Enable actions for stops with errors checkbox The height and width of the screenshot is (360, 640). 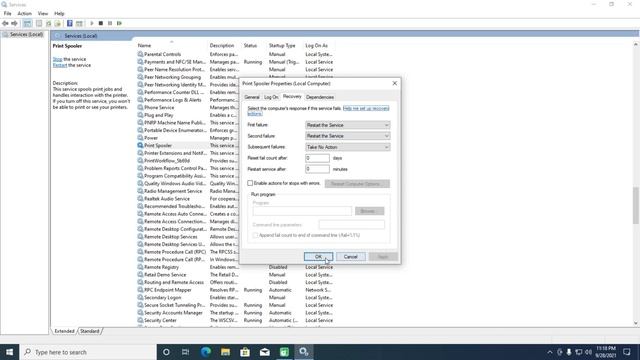[250, 183]
